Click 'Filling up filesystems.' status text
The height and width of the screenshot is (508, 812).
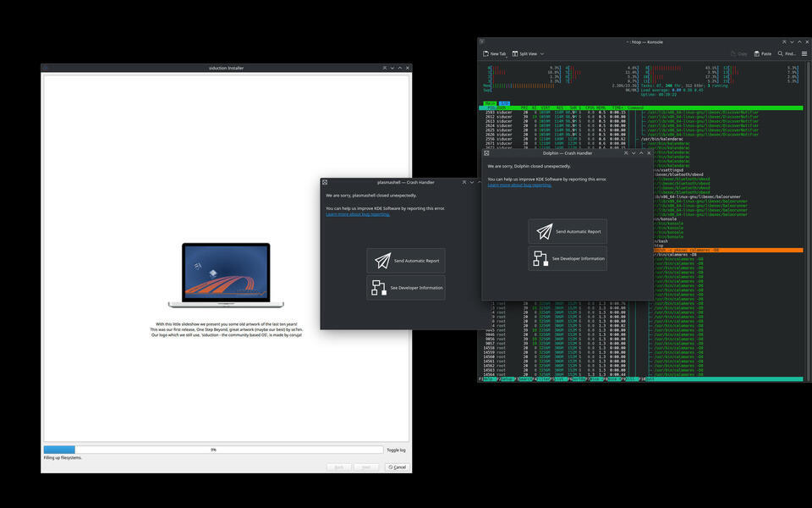pyautogui.click(x=63, y=458)
